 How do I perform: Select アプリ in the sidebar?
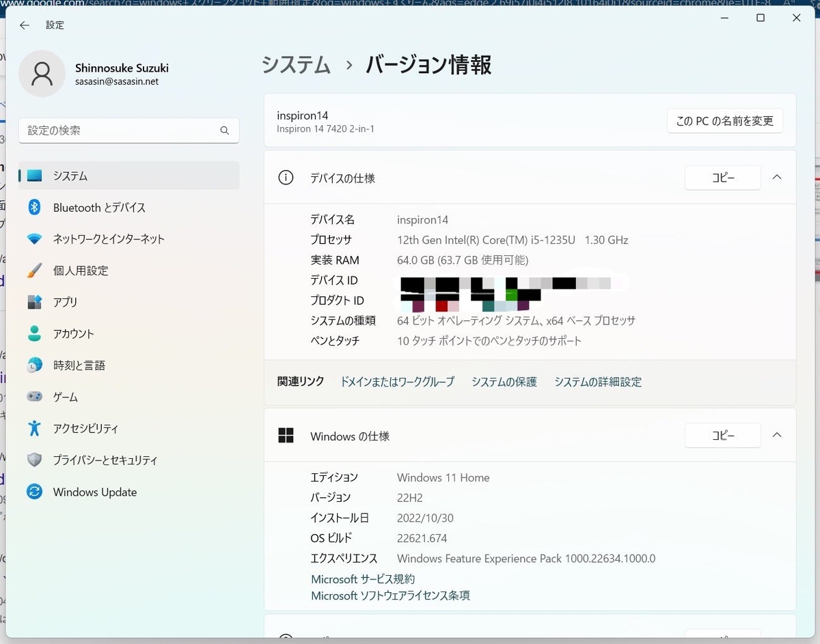[130, 302]
